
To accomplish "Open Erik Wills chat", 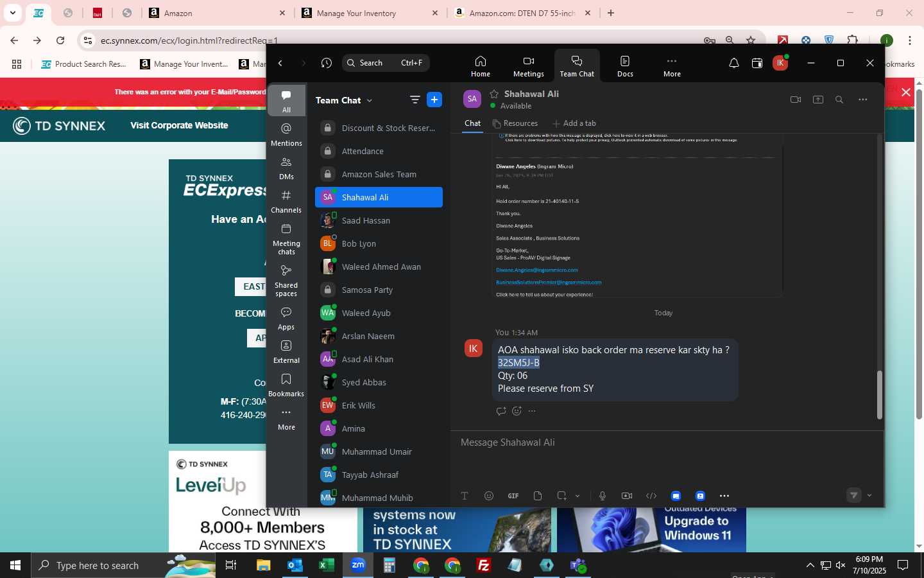I will coord(379,405).
